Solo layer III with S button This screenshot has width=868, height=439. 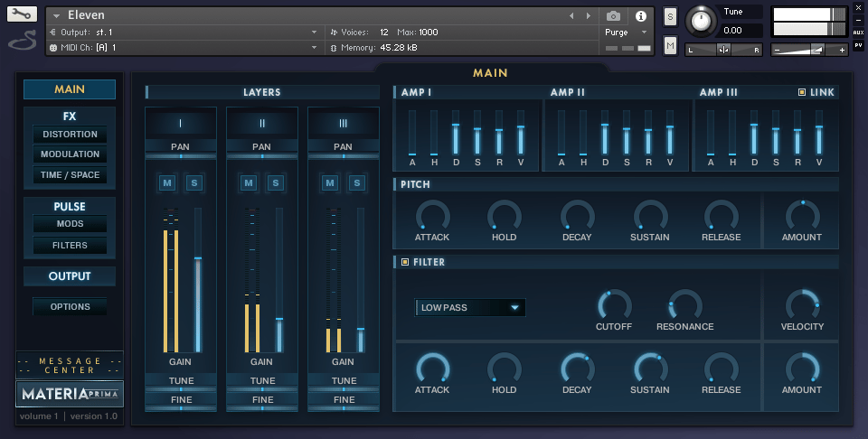(357, 183)
